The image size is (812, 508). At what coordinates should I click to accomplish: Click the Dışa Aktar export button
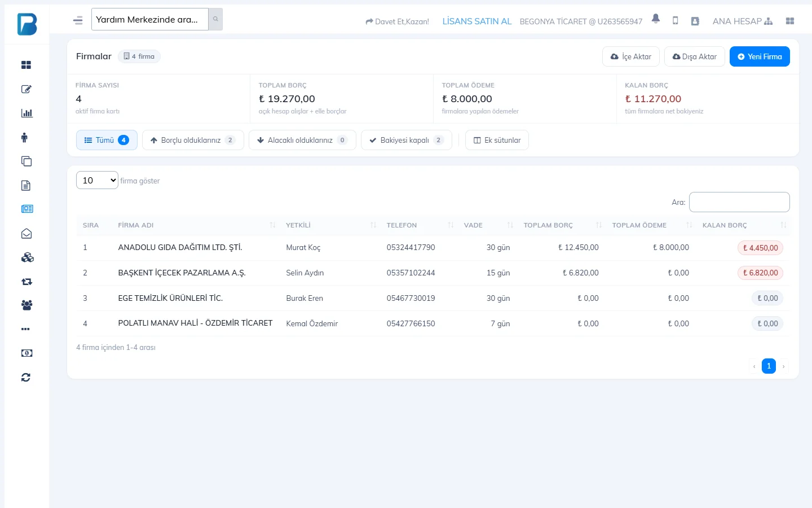(x=695, y=56)
